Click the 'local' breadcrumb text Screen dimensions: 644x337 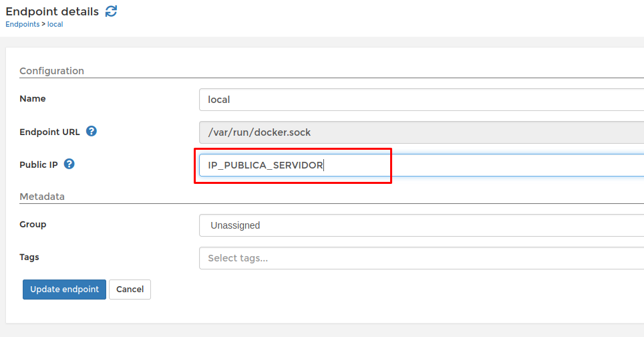point(55,24)
